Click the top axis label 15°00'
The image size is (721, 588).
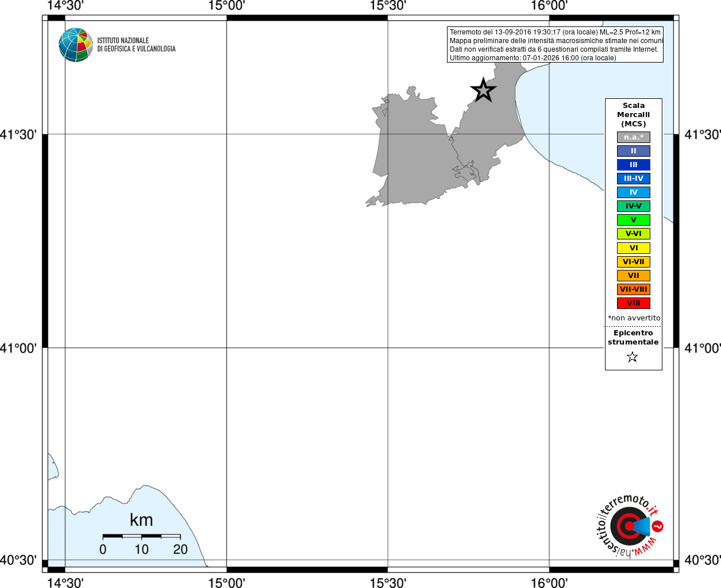click(x=226, y=6)
